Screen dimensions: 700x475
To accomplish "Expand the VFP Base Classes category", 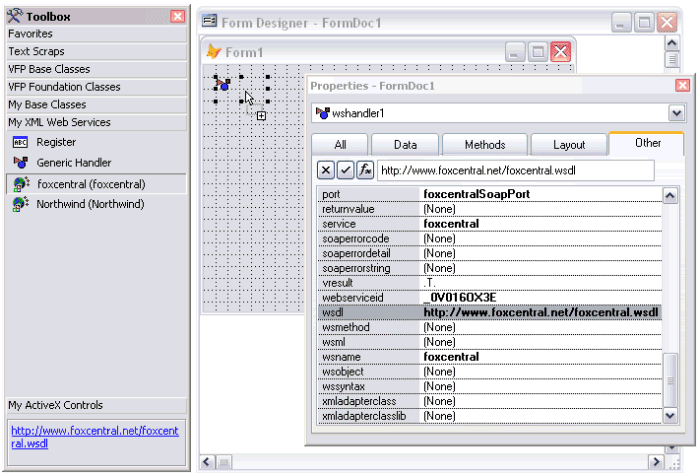I will pyautogui.click(x=96, y=69).
